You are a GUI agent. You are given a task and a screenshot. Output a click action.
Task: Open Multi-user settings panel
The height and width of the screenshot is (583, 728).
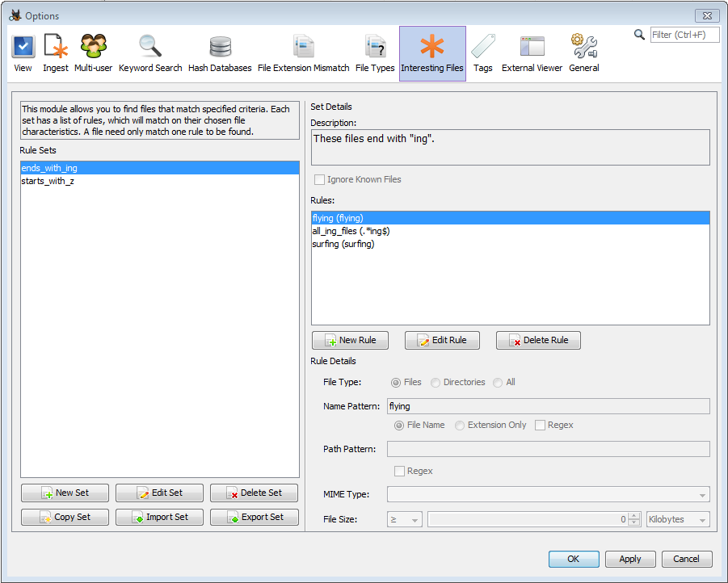click(94, 53)
